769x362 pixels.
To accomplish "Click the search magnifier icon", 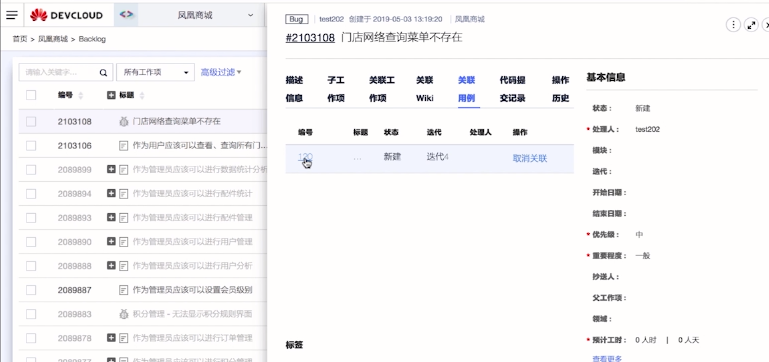I will 103,73.
